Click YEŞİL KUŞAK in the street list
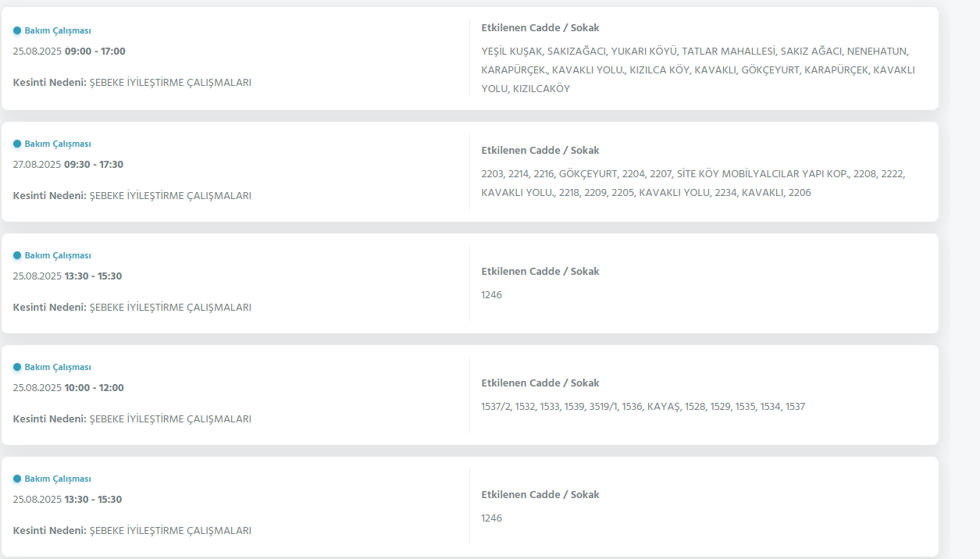The image size is (980, 559). [x=511, y=52]
